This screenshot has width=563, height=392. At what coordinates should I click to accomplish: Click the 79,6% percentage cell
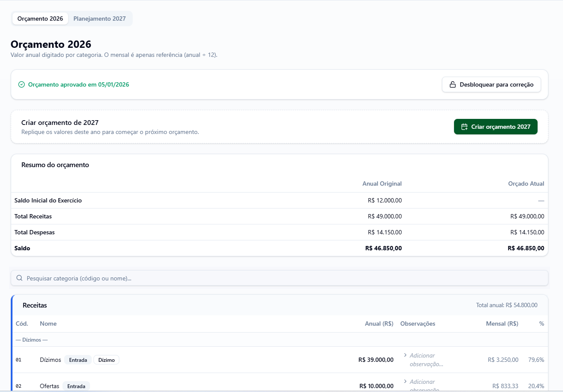click(x=536, y=360)
